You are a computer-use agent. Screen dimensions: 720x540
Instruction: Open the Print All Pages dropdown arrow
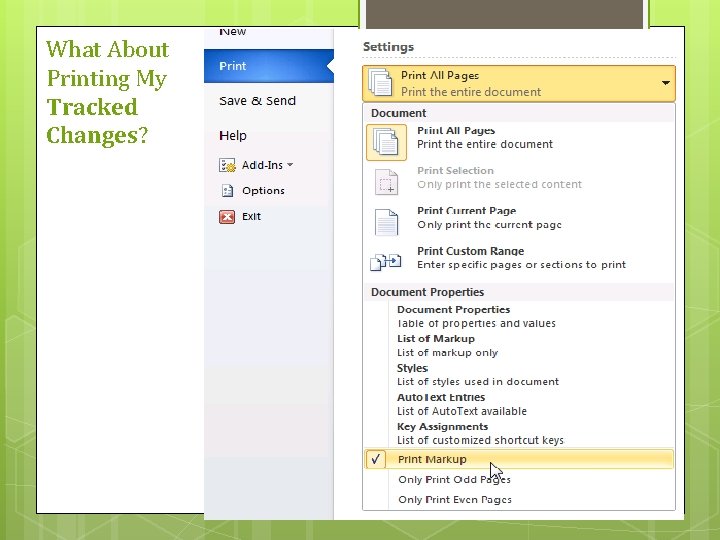665,83
